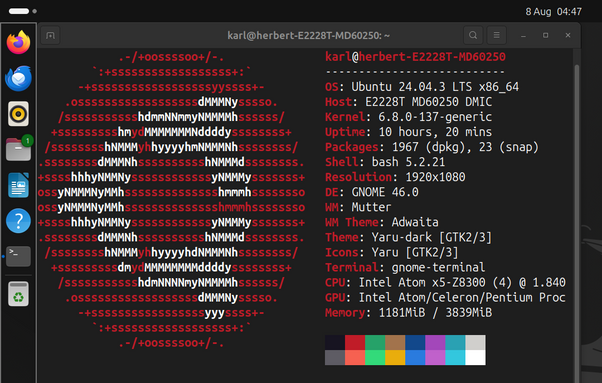
Task: Click the WM value Mutter
Action: click(x=371, y=207)
